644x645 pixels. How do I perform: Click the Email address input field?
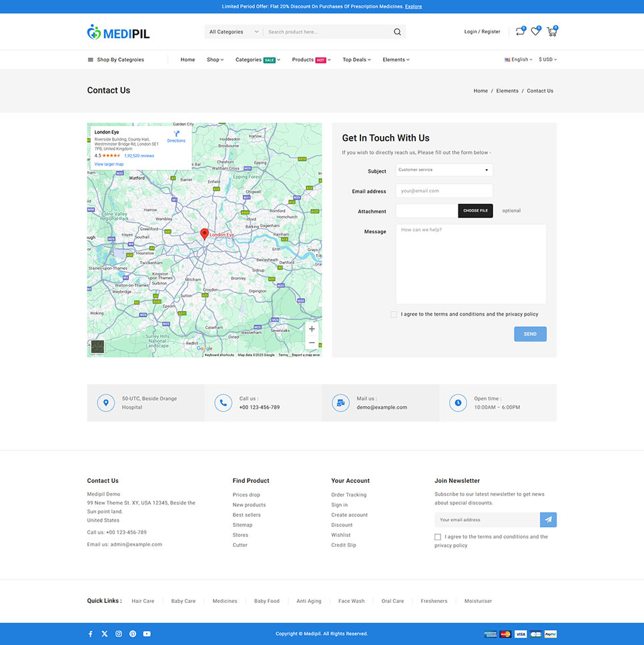click(x=444, y=191)
